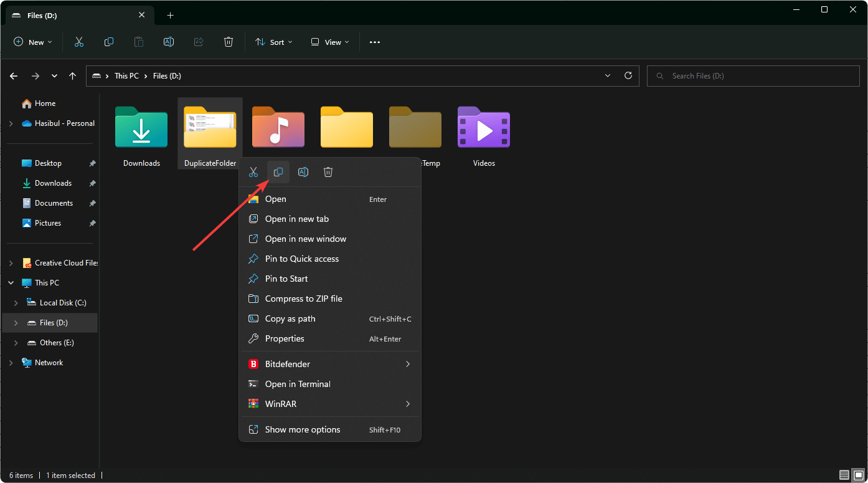Viewport: 868px width, 483px height.
Task: Click the Copy icon in context menu
Action: (278, 172)
